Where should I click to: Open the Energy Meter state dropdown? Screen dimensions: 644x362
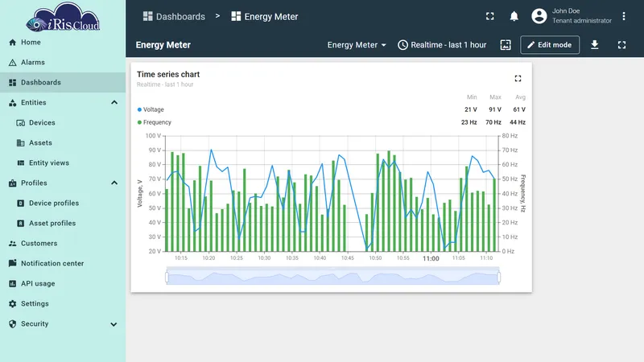point(357,45)
